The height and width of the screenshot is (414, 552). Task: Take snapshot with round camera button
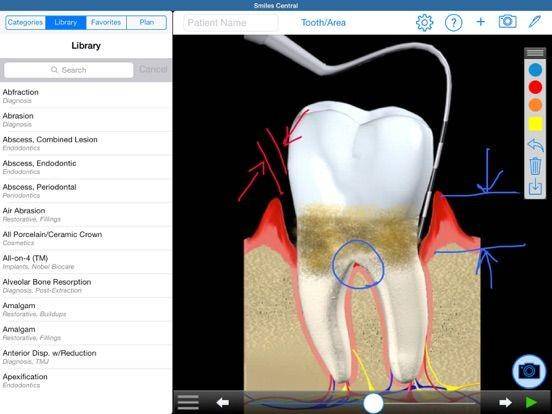click(529, 371)
